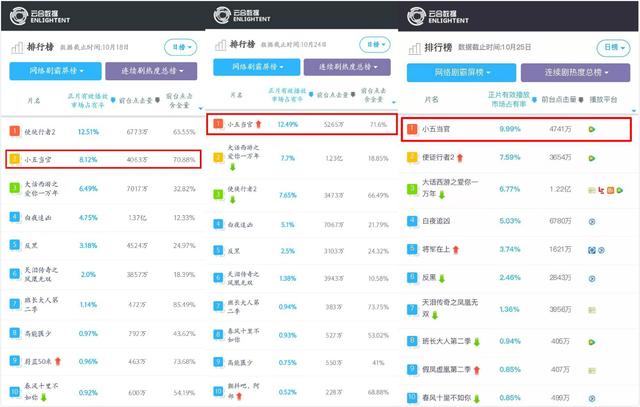Click green play platform icon in 大话西游 row, October 25
The height and width of the screenshot is (407, 640).
[620, 190]
